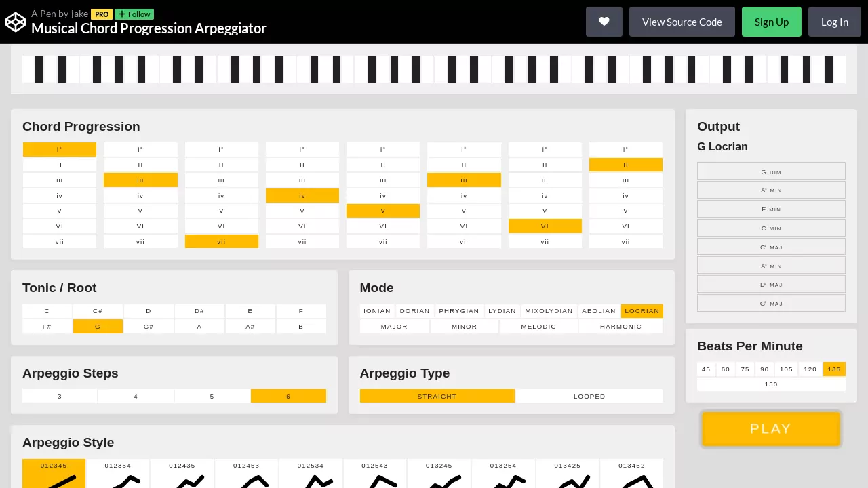868x488 pixels.
Task: Select the 013425 arpeggio style pattern
Action: click(x=568, y=474)
